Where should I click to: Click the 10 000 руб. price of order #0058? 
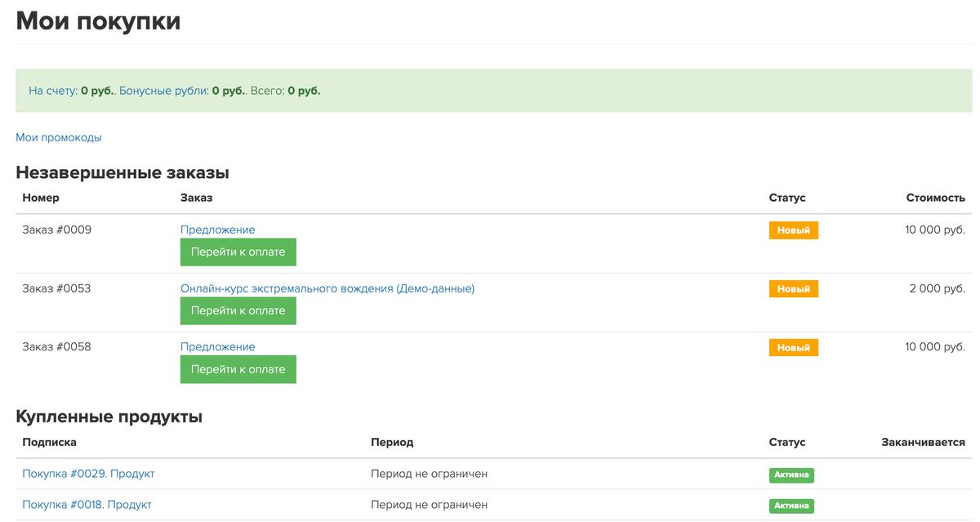point(935,346)
